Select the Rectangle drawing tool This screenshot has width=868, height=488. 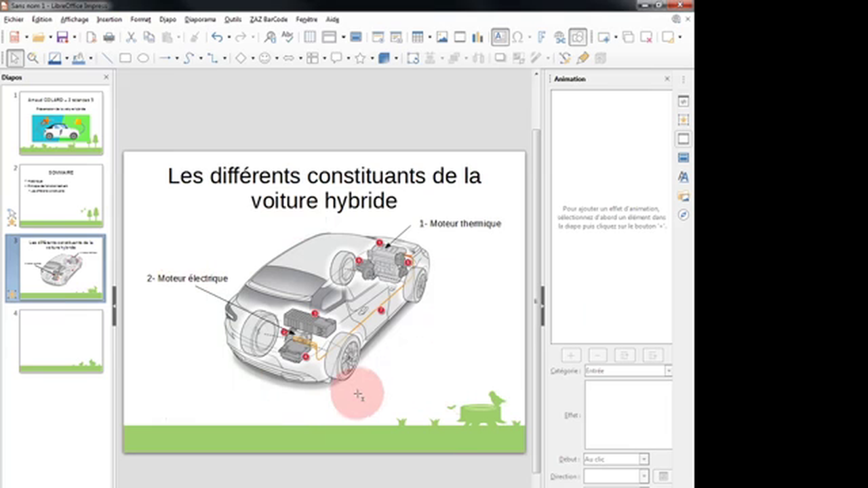(125, 58)
